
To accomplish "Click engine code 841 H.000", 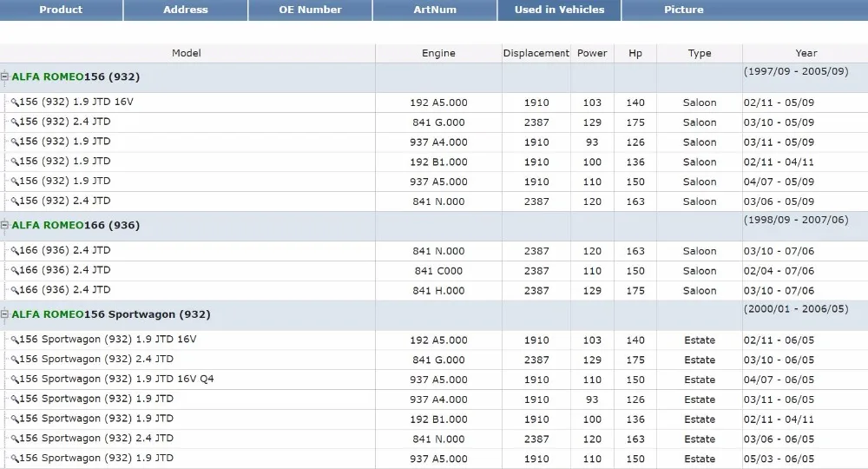I will click(438, 291).
